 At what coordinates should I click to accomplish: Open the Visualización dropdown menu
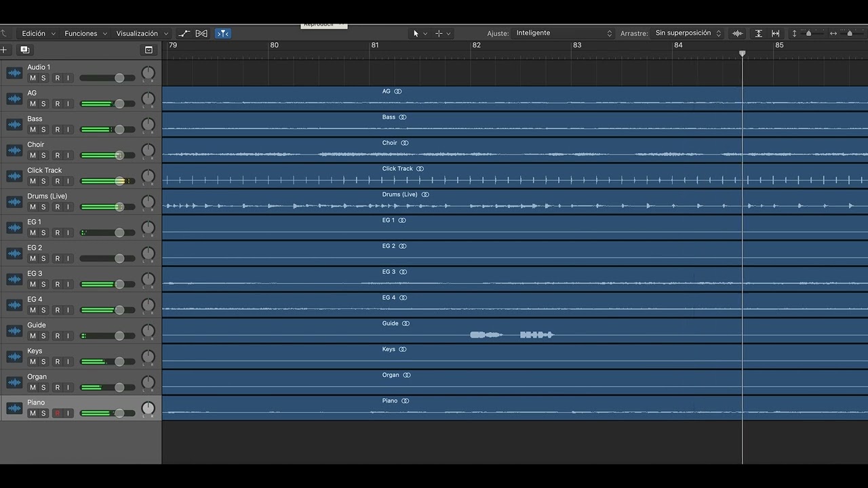click(x=142, y=33)
